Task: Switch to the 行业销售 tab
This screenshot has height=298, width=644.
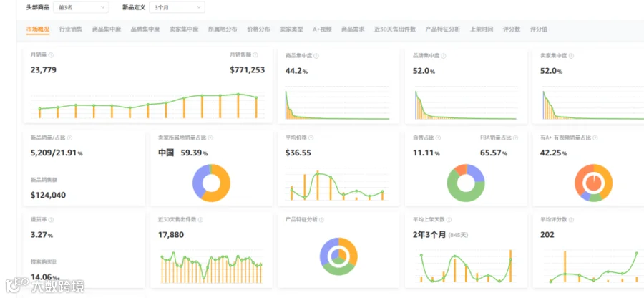Action: point(71,29)
